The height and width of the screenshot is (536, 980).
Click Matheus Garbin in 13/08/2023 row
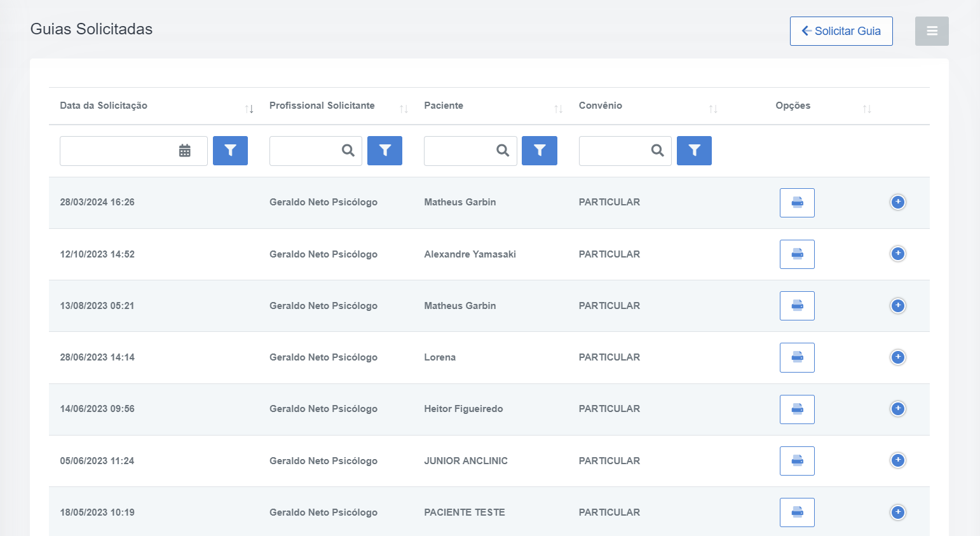tap(460, 306)
